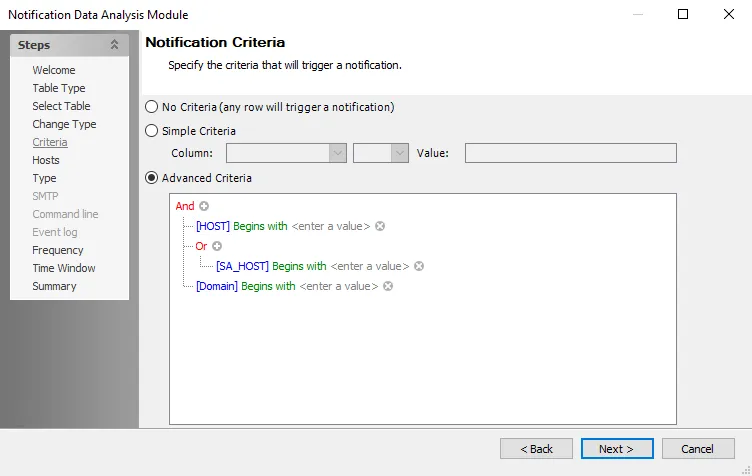Change Begins with operator on [HOST] row
Screen dimensions: 752x476
tap(260, 226)
